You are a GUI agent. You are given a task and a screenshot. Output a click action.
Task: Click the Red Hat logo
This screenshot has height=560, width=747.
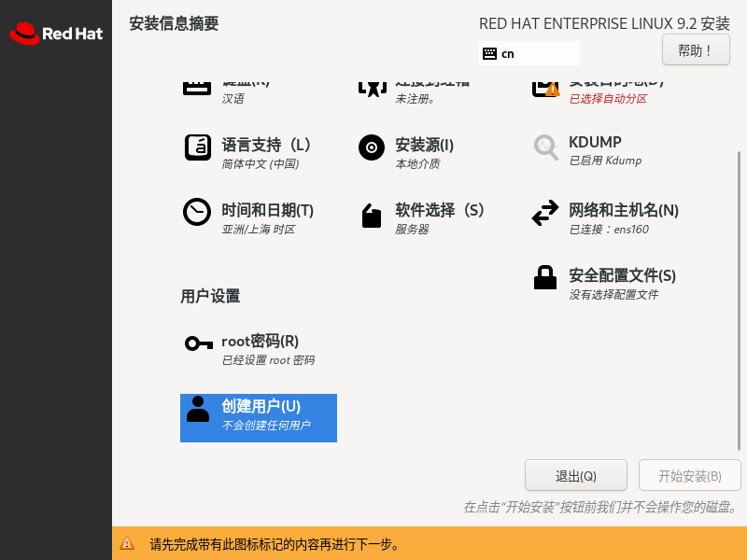coord(55,34)
